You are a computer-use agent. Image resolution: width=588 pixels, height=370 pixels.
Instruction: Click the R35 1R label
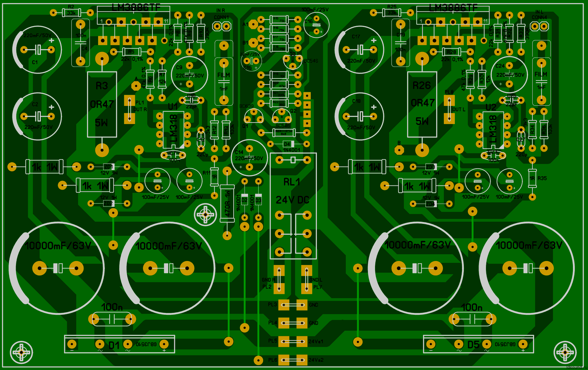[x=542, y=178]
